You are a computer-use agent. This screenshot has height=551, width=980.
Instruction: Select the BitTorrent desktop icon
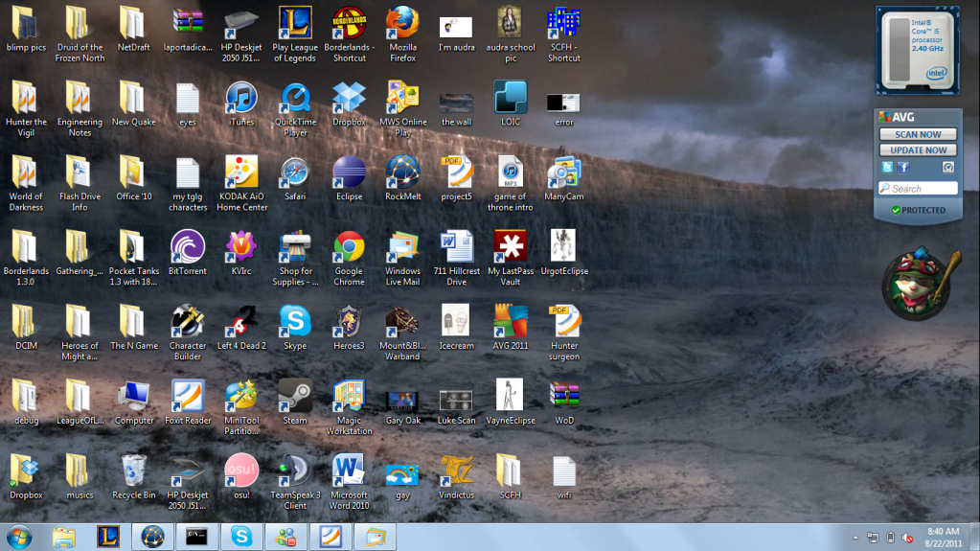point(188,247)
